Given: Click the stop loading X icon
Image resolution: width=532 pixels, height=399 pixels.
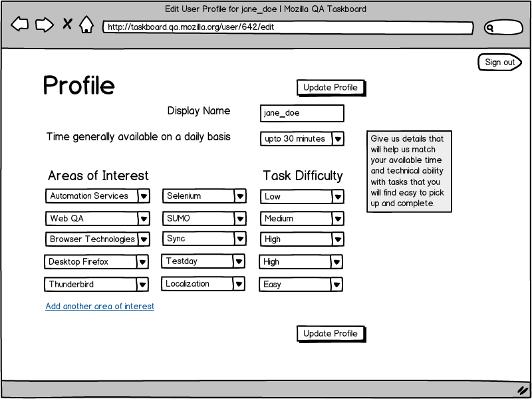Looking at the screenshot, I should (x=67, y=24).
